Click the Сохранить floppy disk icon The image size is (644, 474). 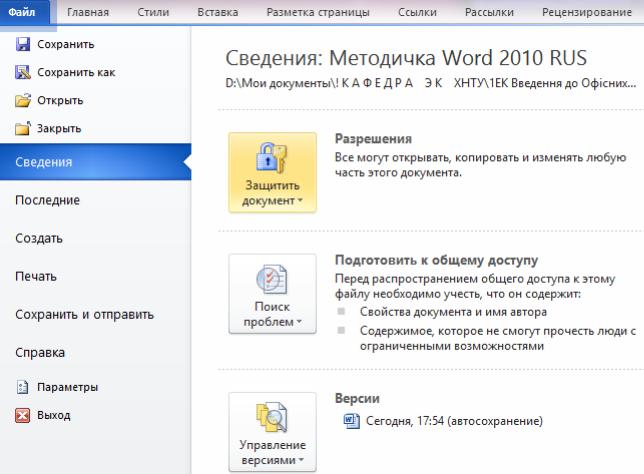[23, 44]
